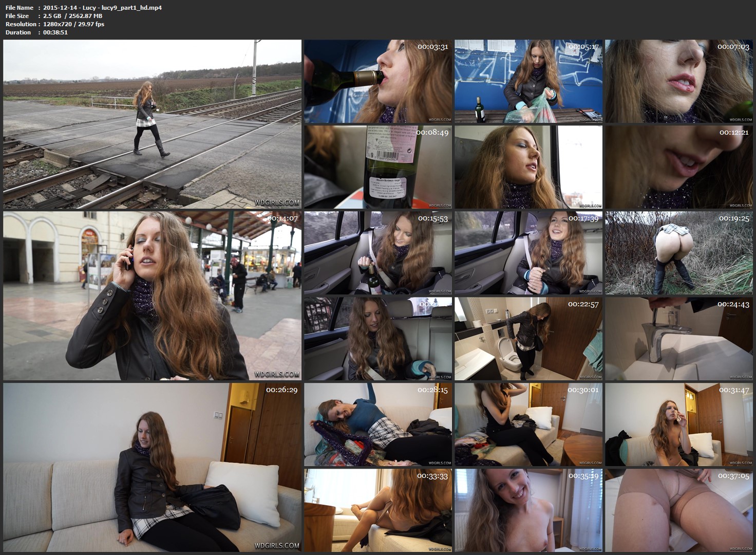
Task: Select the File Size value 2.5 GB
Action: click(x=50, y=16)
